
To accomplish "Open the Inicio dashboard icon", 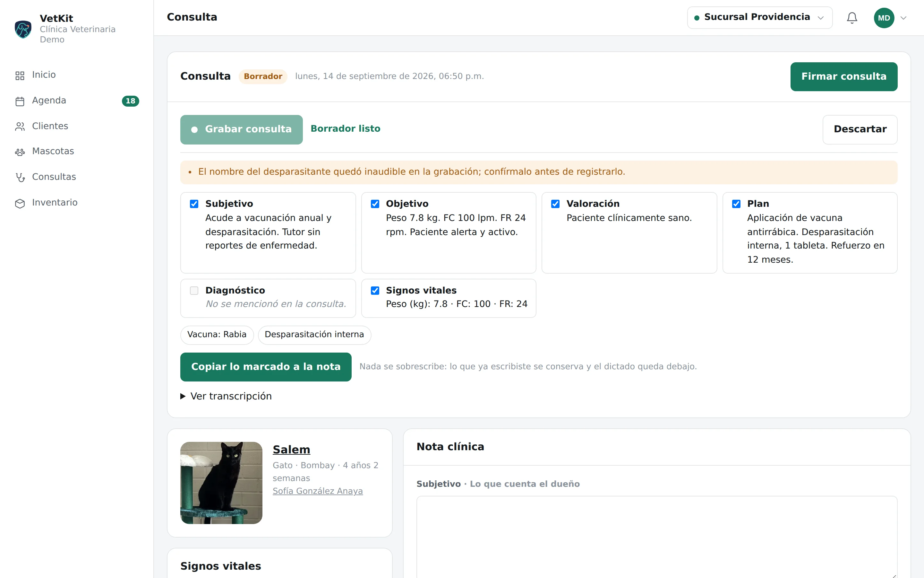I will click(20, 75).
